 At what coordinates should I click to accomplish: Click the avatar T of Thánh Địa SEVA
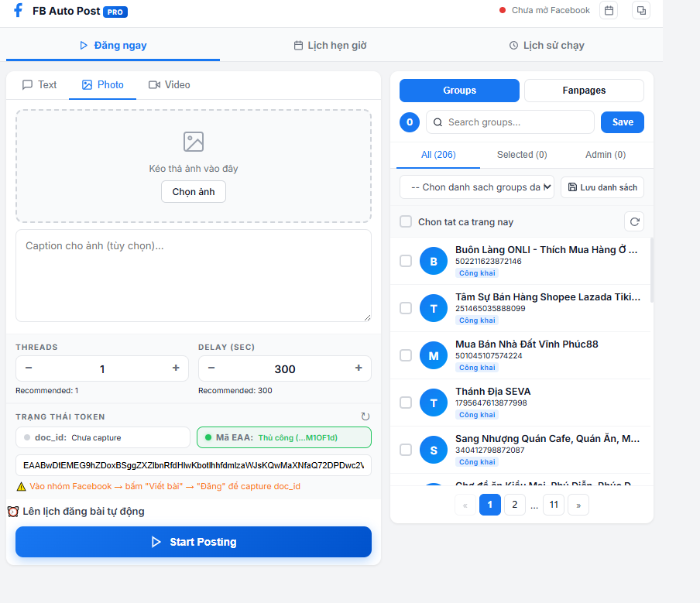(x=434, y=403)
